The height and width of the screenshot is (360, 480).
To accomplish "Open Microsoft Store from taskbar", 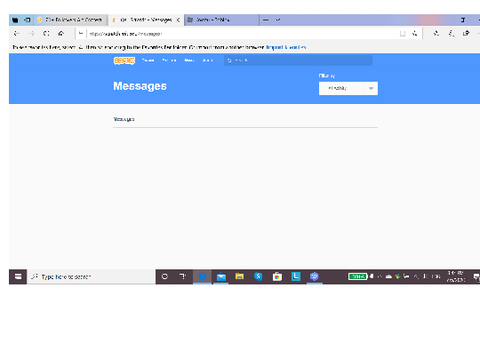I will [277, 277].
